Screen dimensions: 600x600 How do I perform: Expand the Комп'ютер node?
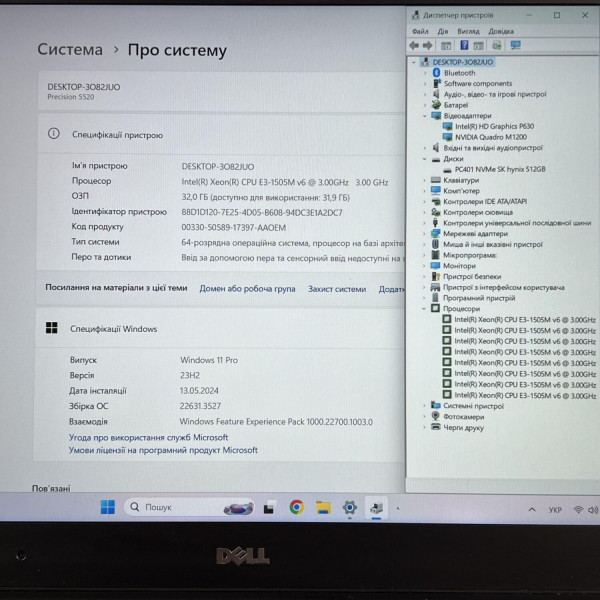pos(424,191)
